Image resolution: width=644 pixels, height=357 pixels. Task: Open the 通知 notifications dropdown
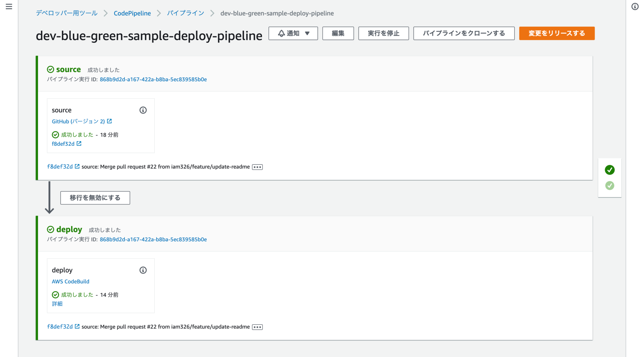pyautogui.click(x=293, y=33)
